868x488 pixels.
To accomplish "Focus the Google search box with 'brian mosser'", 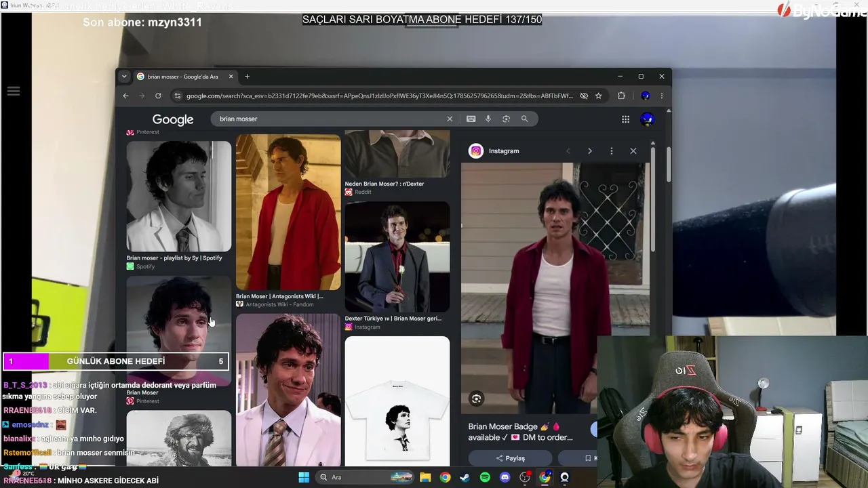I will 329,119.
